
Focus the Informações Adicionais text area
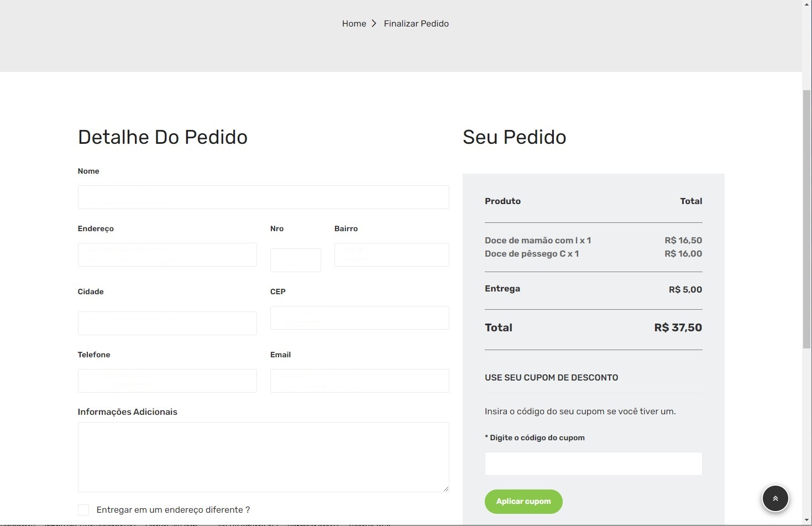tap(263, 457)
